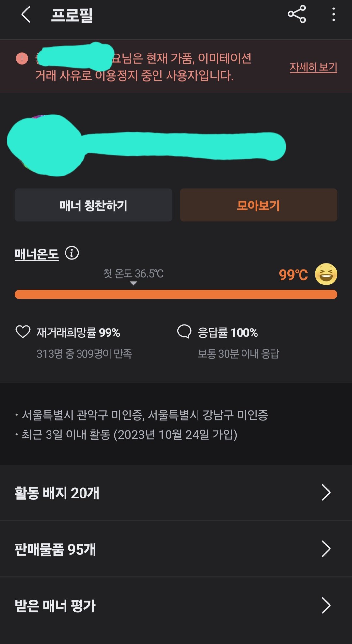Image resolution: width=352 pixels, height=644 pixels.
Task: Expand 판매물품 95개 chevron
Action: point(326,549)
